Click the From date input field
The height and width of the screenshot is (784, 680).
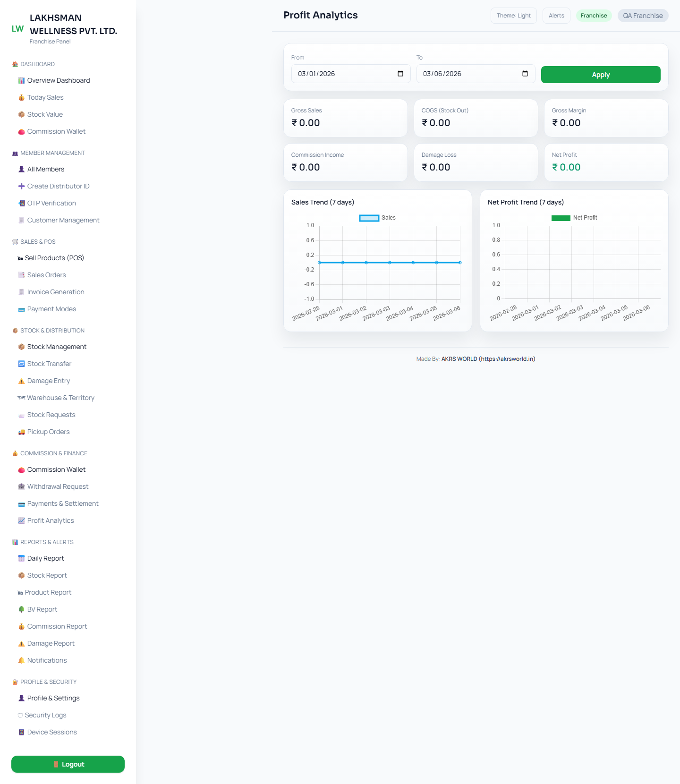[x=345, y=74]
